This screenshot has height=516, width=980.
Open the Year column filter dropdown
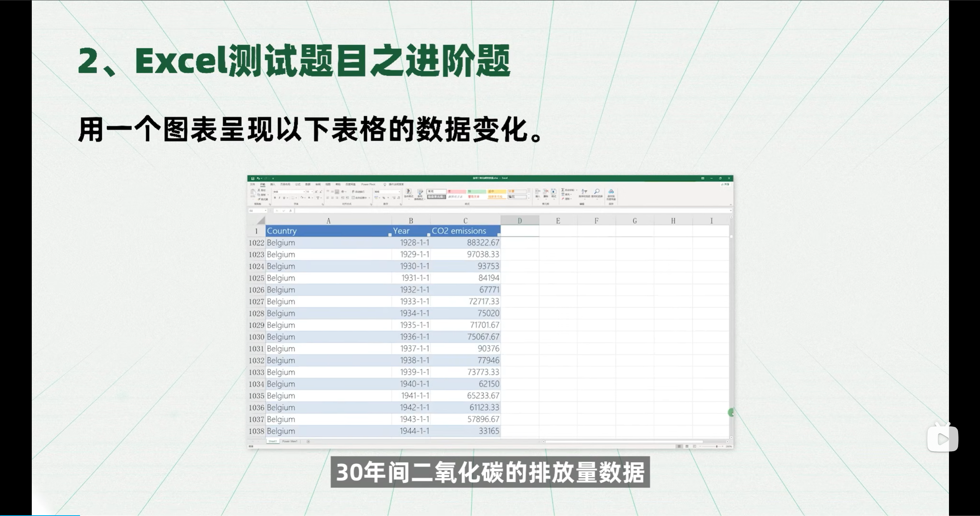(x=429, y=234)
